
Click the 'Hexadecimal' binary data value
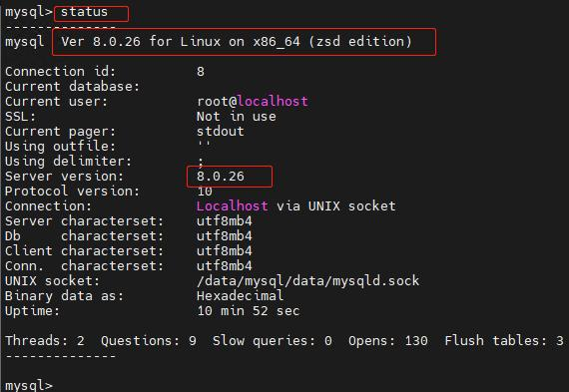(x=240, y=296)
